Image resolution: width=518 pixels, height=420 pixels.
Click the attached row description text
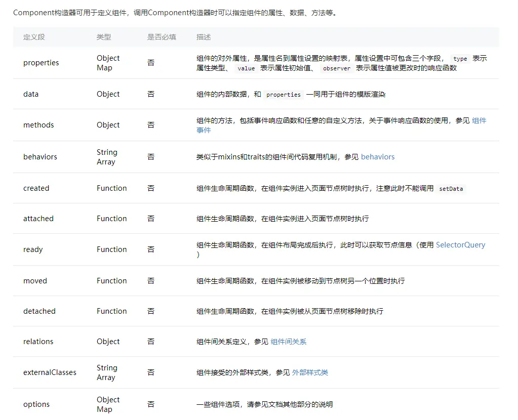pyautogui.click(x=283, y=219)
